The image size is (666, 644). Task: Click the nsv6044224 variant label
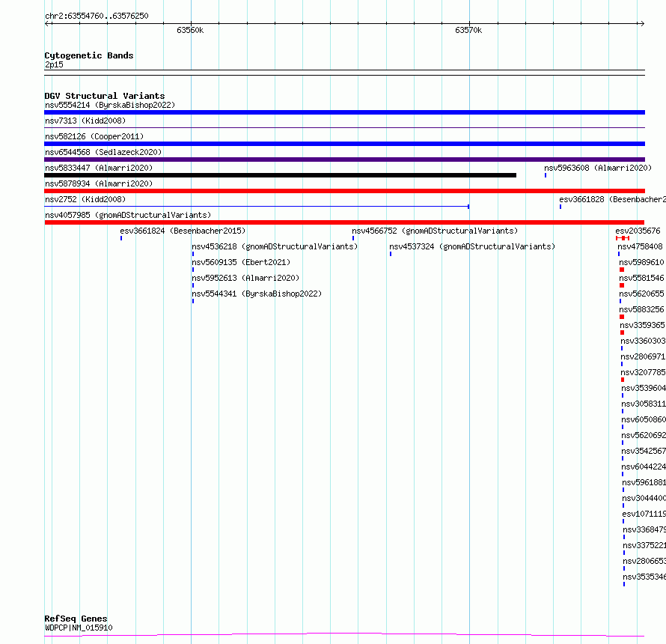644,467
